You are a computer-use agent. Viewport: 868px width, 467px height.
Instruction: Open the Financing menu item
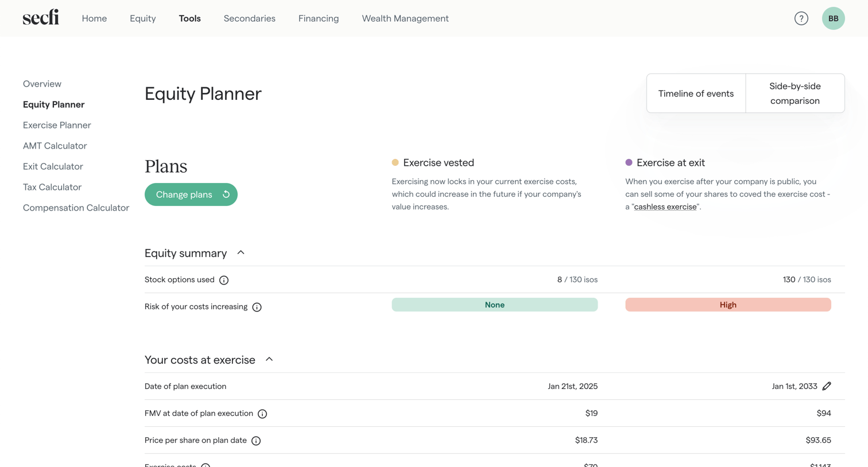(x=319, y=18)
